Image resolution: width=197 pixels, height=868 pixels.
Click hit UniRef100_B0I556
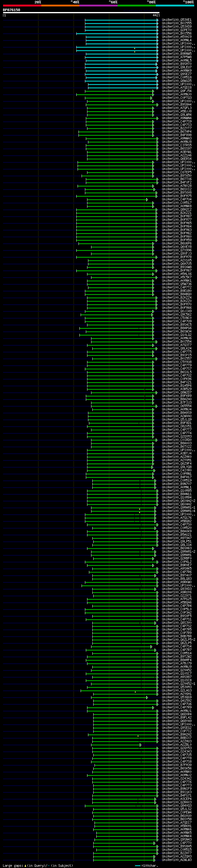click(176, 33)
